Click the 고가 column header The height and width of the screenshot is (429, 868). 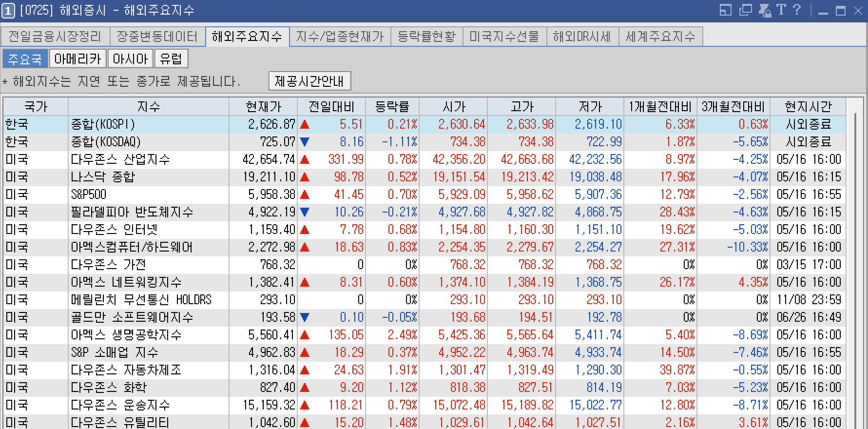pos(521,107)
